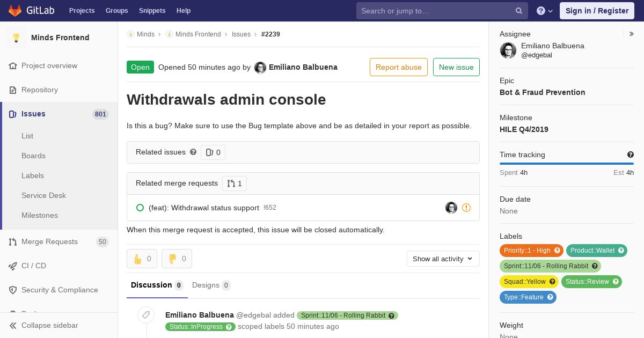The width and height of the screenshot is (644, 338).
Task: Click the time tracking progress bar
Action: coord(567,164)
